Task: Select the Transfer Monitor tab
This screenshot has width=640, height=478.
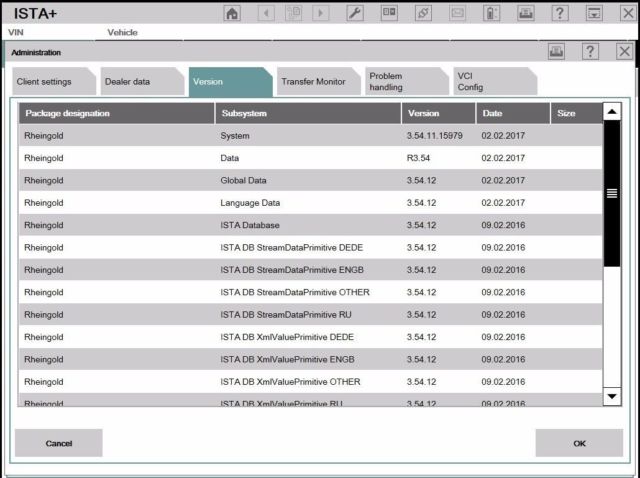Action: pyautogui.click(x=313, y=82)
